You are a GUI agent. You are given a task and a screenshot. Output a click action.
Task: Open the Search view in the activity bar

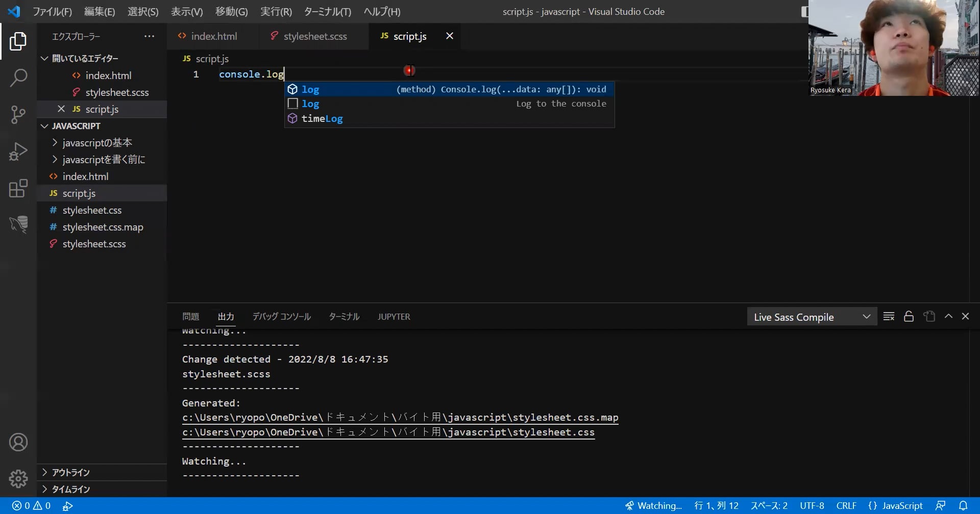coord(18,78)
